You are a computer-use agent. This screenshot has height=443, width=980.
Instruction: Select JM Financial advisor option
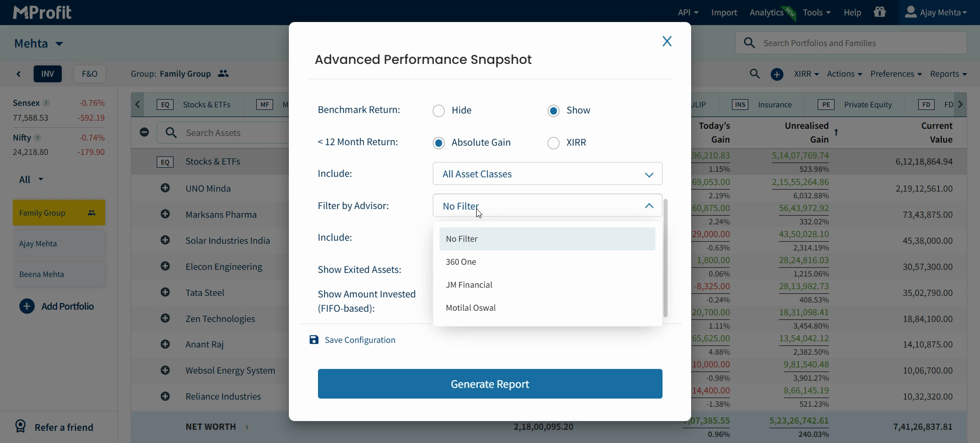[x=547, y=285]
